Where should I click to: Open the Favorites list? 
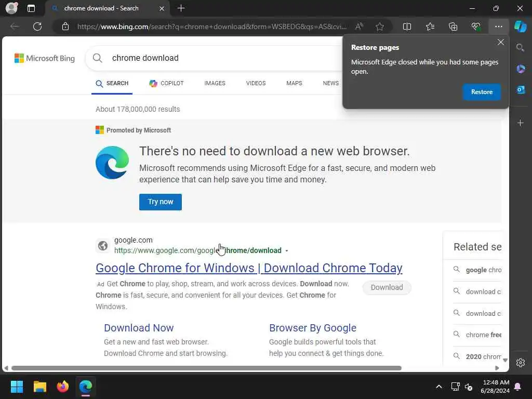(x=430, y=26)
